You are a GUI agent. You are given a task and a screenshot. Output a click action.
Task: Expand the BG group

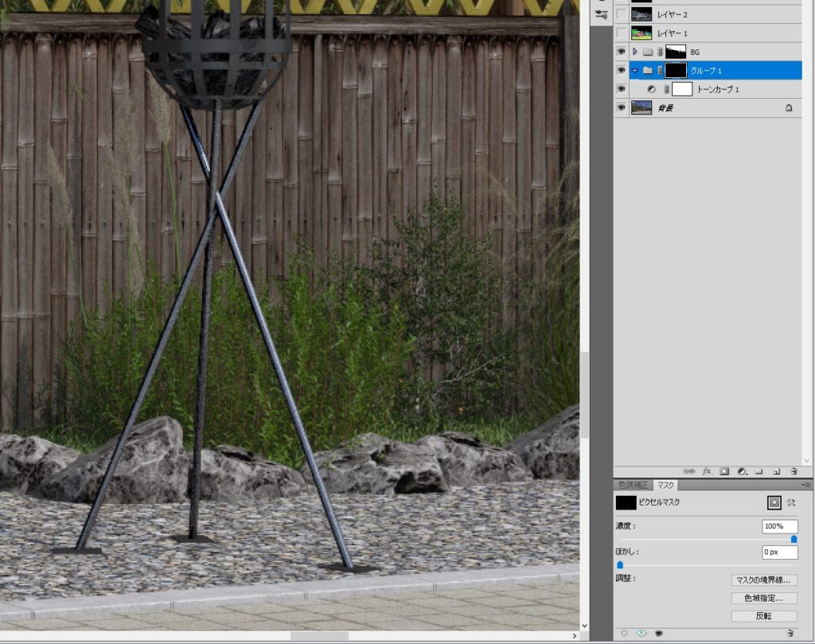pyautogui.click(x=634, y=52)
